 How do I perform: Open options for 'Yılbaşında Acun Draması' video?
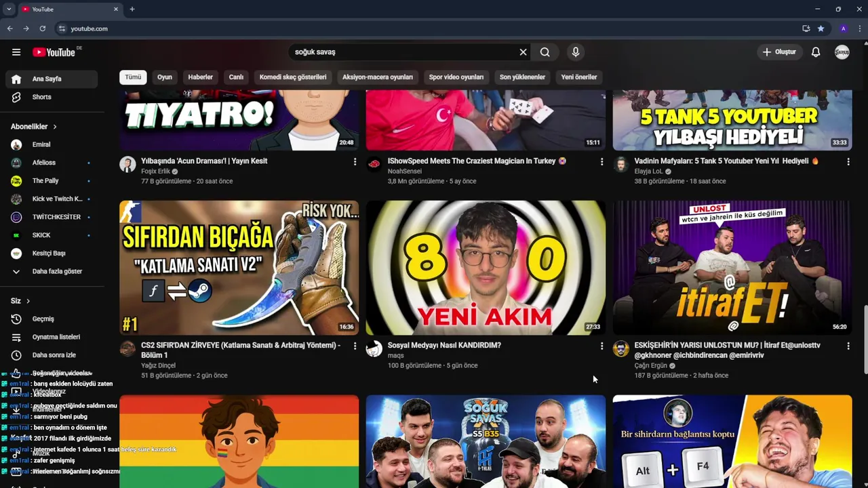pos(355,162)
